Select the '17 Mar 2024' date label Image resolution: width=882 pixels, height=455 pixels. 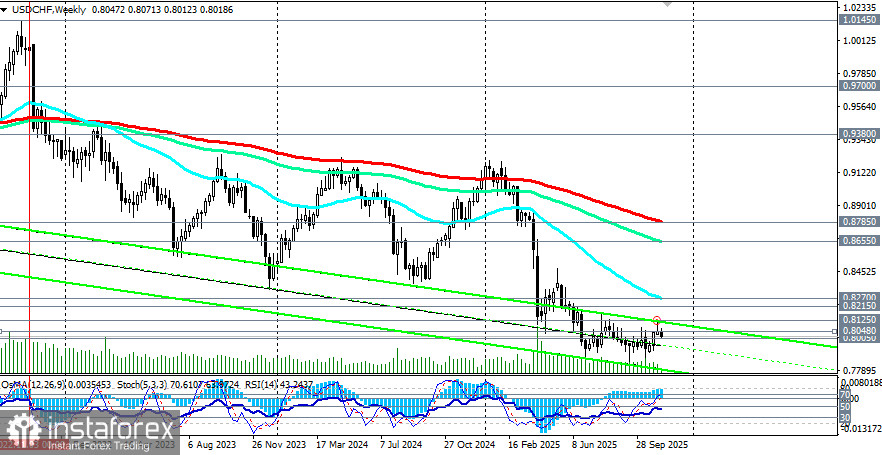[342, 444]
